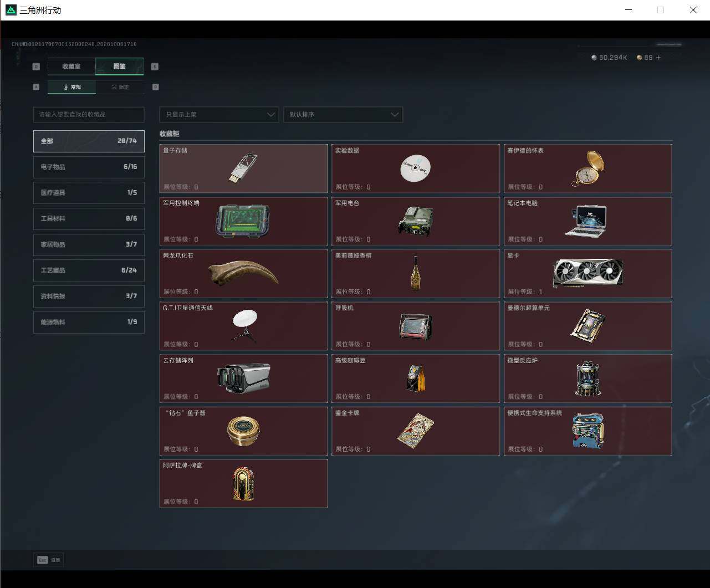Filter by 工具材料 category
This screenshot has width=710, height=588.
click(x=89, y=218)
